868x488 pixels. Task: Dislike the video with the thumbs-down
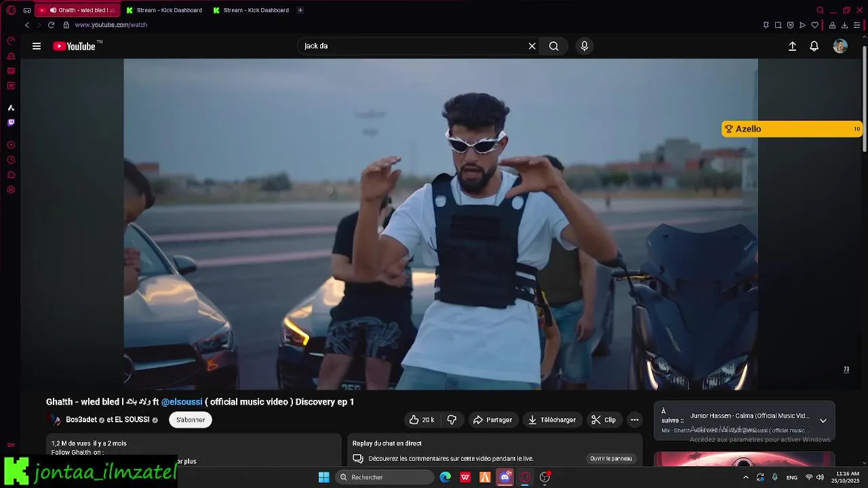click(x=452, y=420)
